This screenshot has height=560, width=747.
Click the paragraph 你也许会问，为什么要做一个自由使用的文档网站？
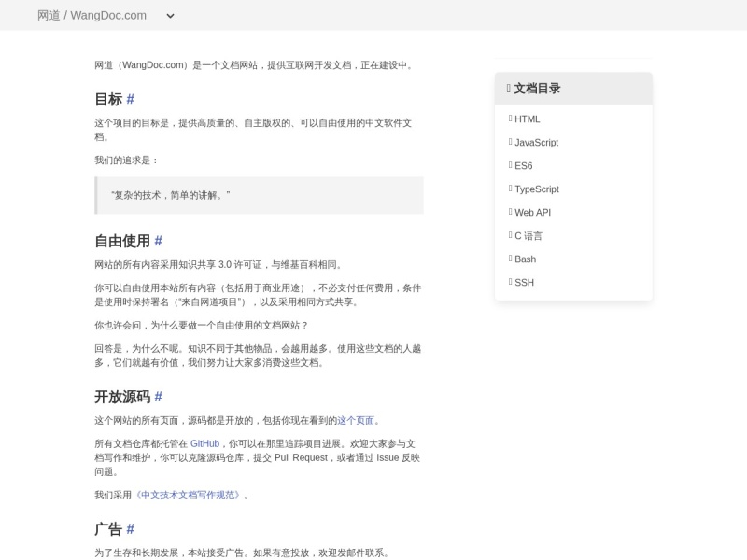pos(202,326)
